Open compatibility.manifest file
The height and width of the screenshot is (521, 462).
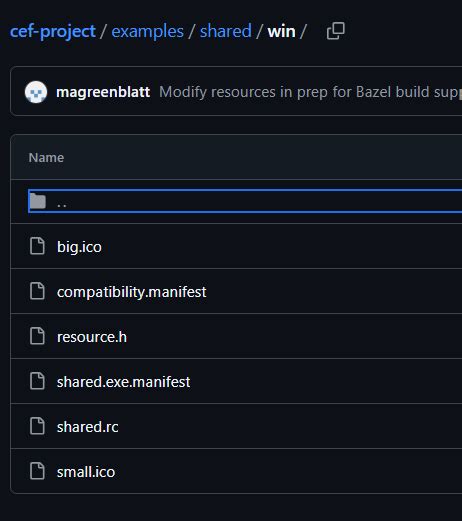pos(132,292)
